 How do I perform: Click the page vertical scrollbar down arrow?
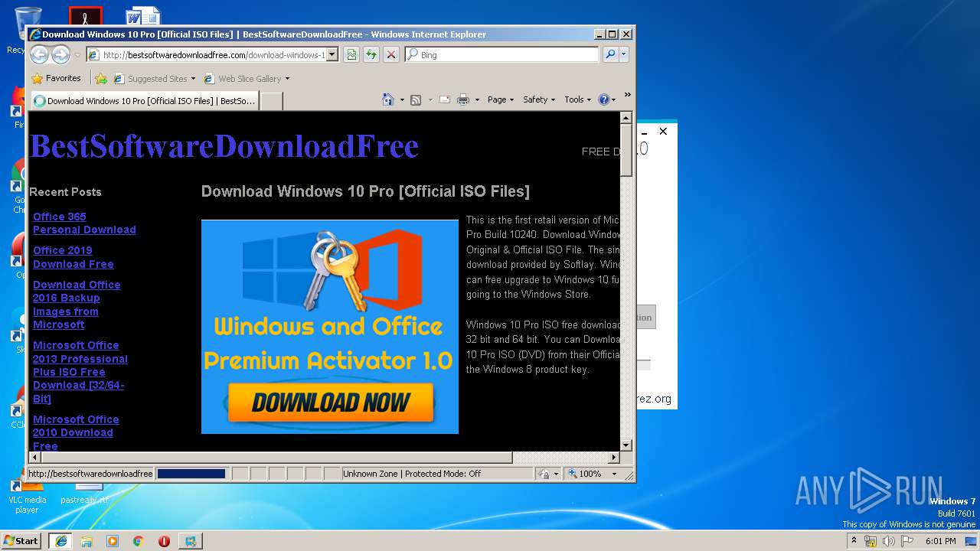626,445
